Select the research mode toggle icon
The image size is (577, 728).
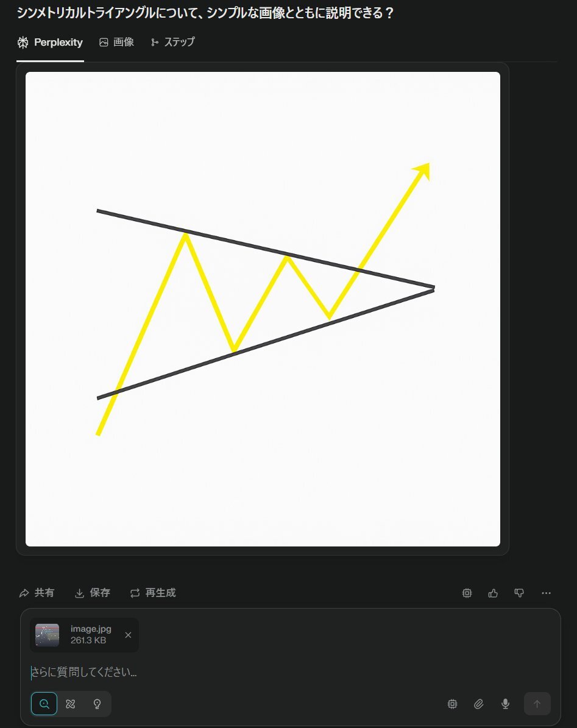tap(71, 704)
